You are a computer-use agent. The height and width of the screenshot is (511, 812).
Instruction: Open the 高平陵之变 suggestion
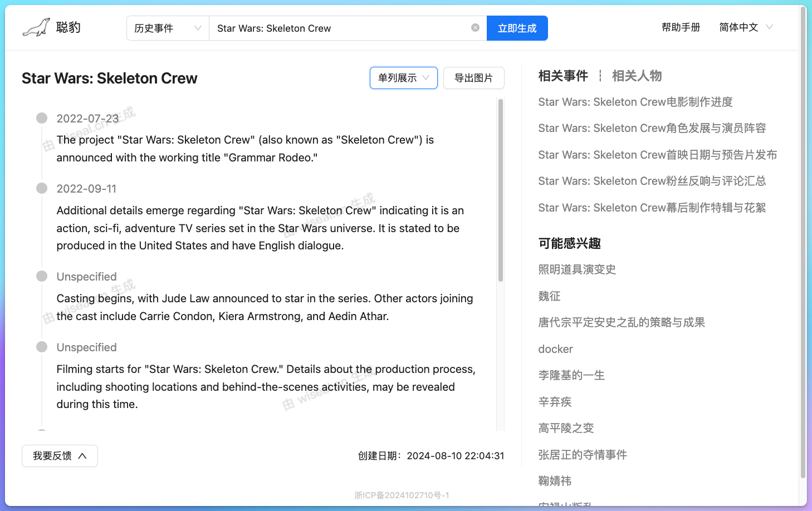pyautogui.click(x=566, y=428)
